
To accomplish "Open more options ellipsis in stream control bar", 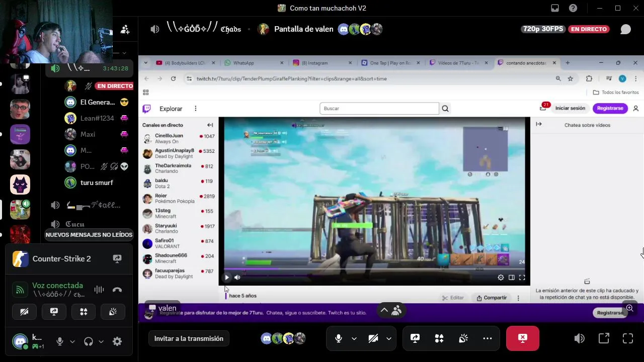I will (488, 338).
